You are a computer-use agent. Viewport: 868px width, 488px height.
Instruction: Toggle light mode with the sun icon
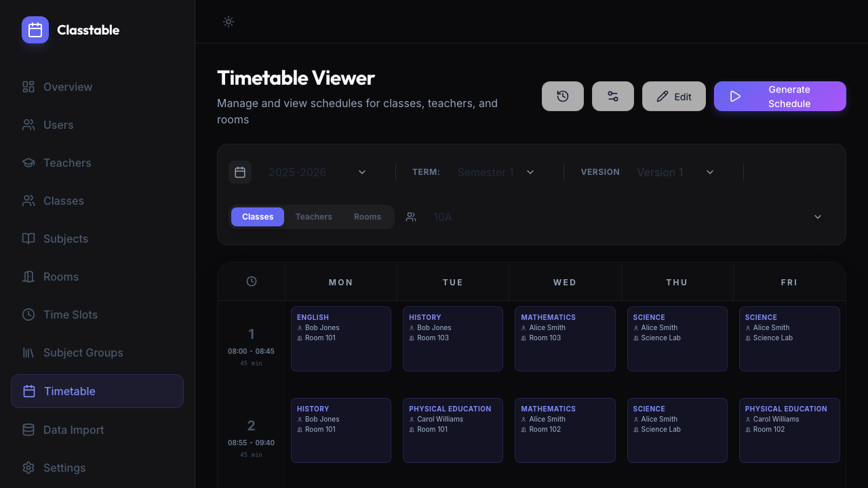[x=228, y=22]
